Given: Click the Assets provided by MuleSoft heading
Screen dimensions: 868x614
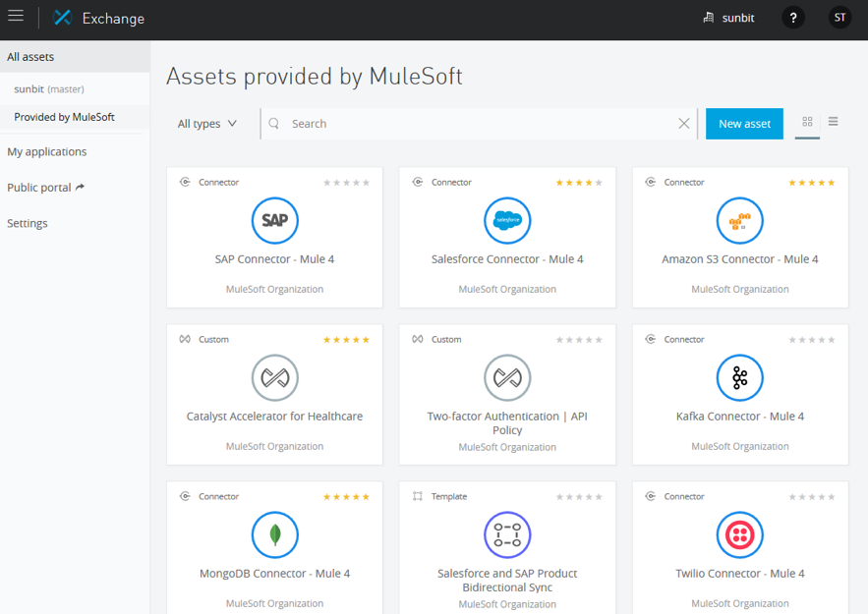Looking at the screenshot, I should [315, 77].
